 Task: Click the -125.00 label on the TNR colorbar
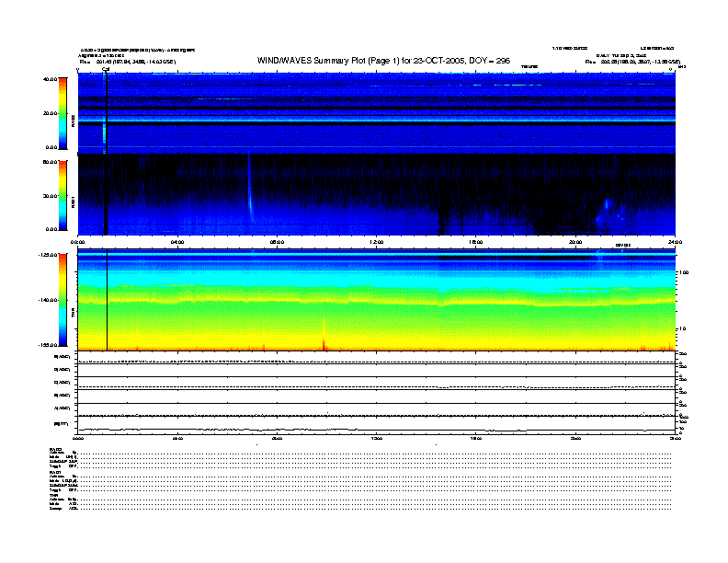click(x=48, y=255)
